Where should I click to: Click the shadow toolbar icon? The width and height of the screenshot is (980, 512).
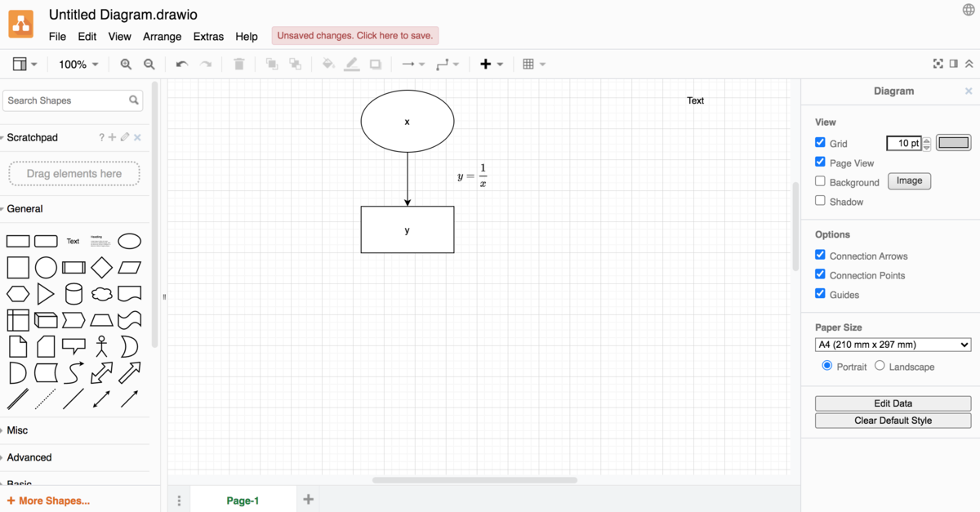click(x=376, y=64)
